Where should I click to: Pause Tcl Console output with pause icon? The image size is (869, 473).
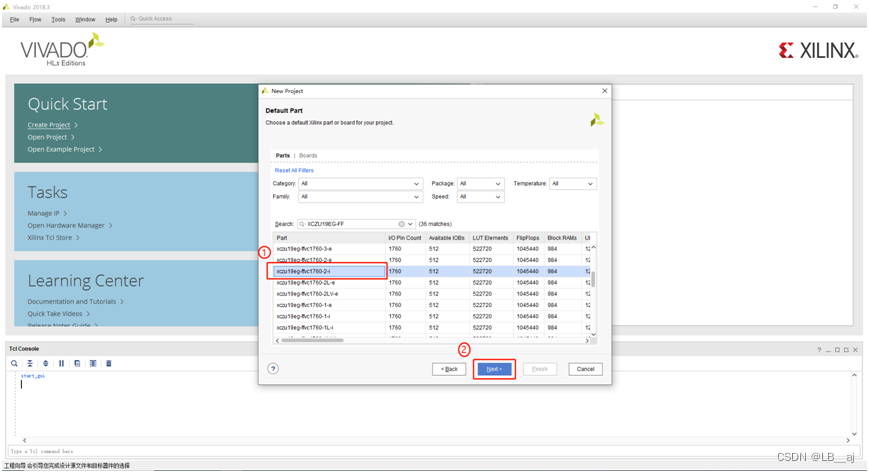(x=62, y=363)
